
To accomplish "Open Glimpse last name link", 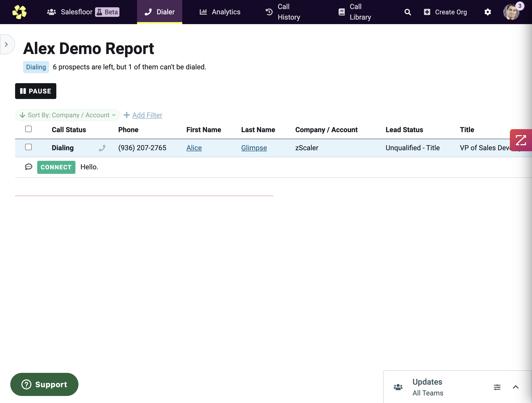I will [254, 148].
